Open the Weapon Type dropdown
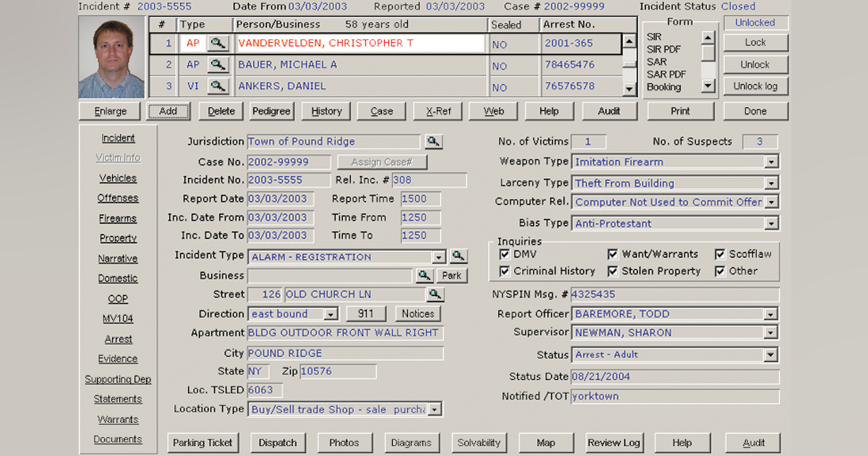Viewport: 868px width, 456px height. 773,161
